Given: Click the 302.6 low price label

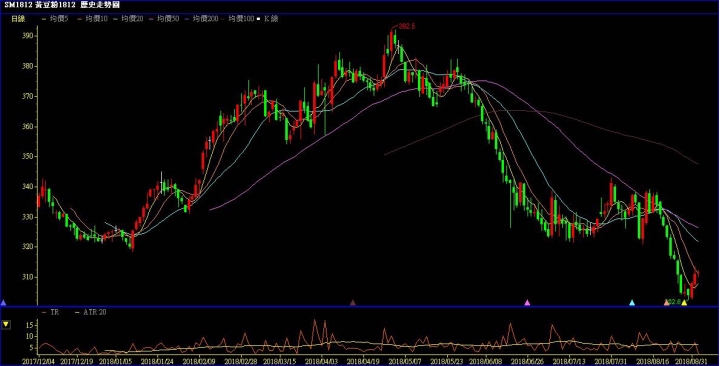Looking at the screenshot, I should click(673, 302).
